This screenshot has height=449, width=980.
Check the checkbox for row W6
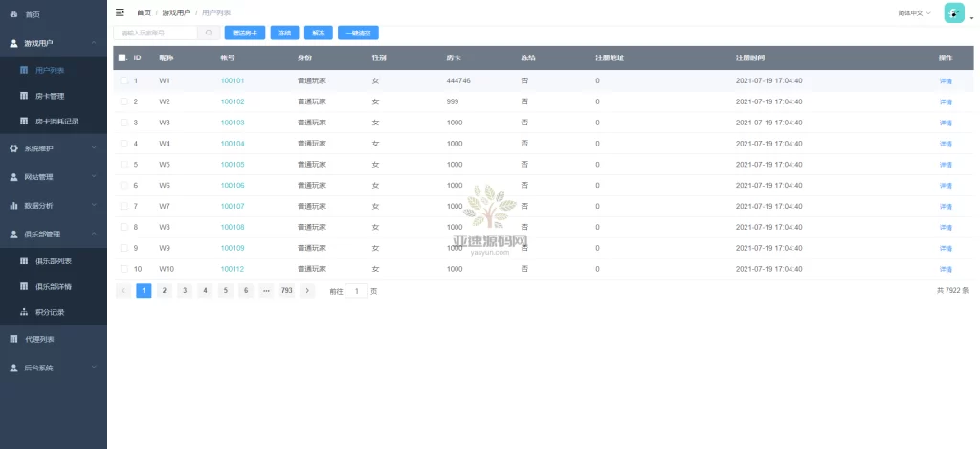pyautogui.click(x=123, y=185)
